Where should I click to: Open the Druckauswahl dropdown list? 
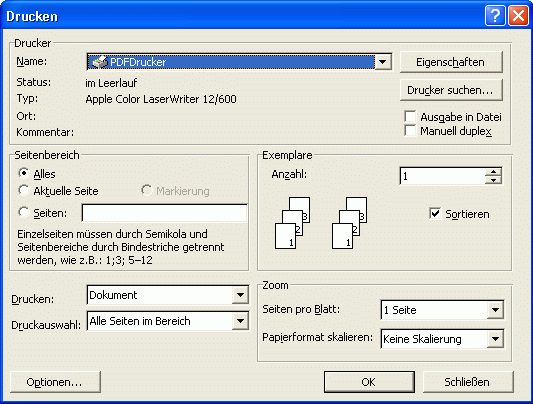240,321
